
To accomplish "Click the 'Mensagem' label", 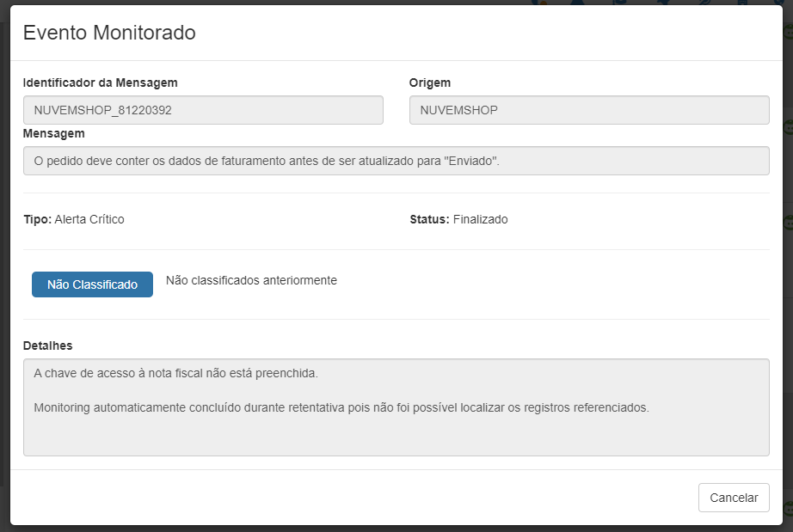I will click(53, 134).
